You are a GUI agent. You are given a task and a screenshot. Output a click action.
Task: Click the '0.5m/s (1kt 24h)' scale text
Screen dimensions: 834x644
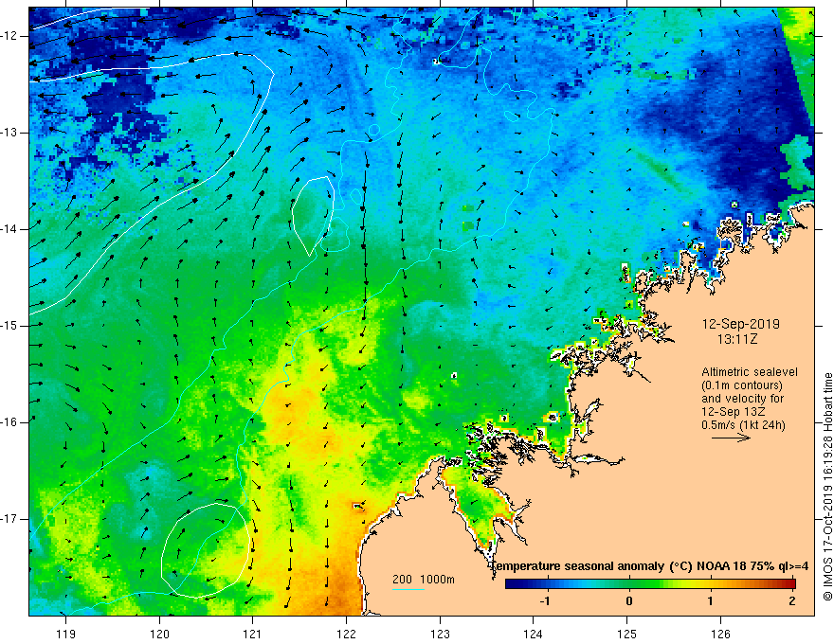(x=743, y=425)
